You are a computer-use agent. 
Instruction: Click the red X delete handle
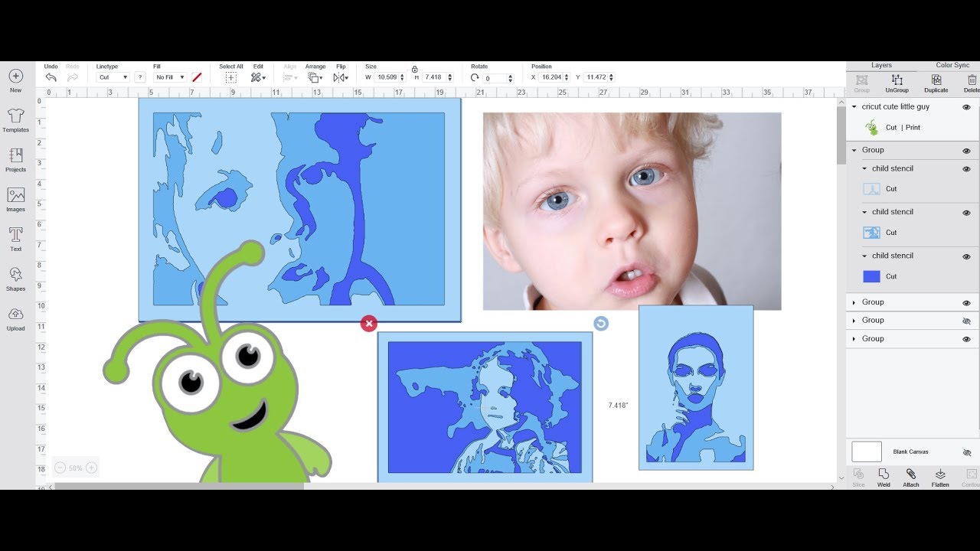pyautogui.click(x=369, y=324)
